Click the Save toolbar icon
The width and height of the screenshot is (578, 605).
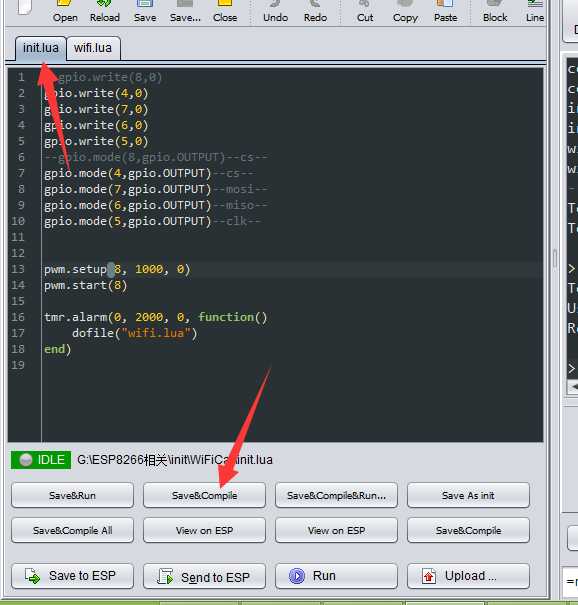coord(145,12)
